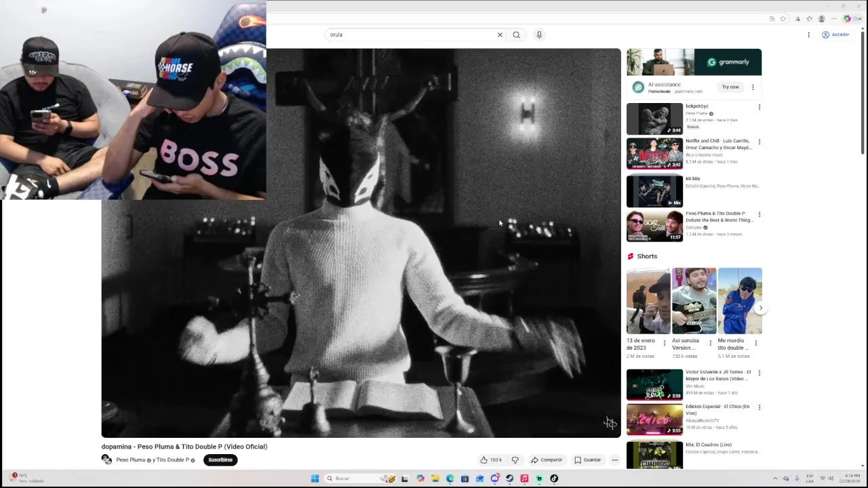Open options menu for Victor Valverde video
Viewport: 868px width, 488px height.
click(x=759, y=373)
